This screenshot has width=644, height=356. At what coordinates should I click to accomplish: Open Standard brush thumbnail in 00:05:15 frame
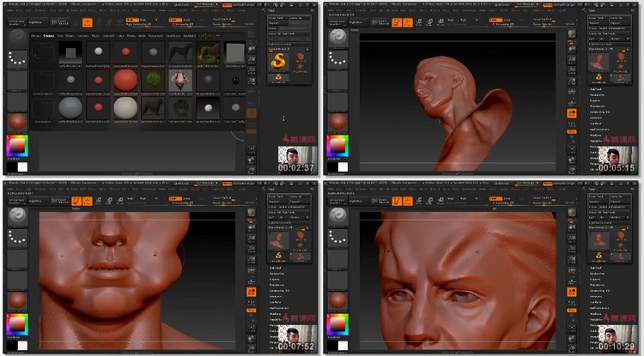(337, 39)
